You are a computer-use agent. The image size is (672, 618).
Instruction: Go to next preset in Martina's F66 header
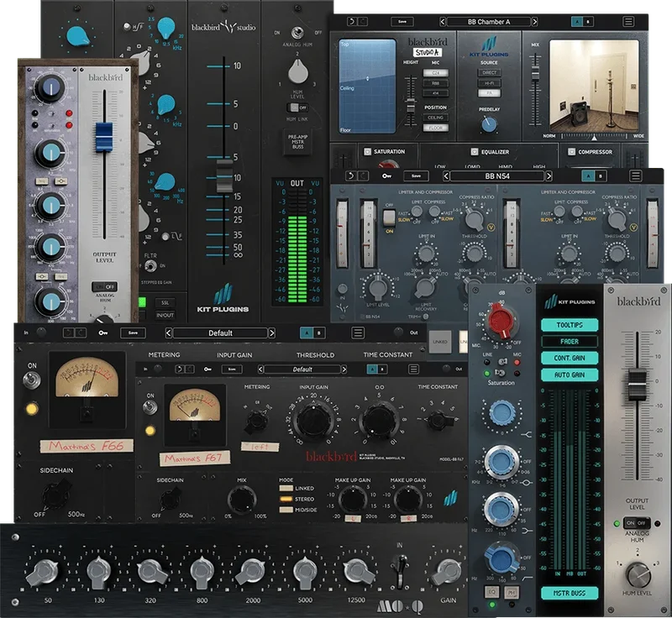click(x=271, y=333)
